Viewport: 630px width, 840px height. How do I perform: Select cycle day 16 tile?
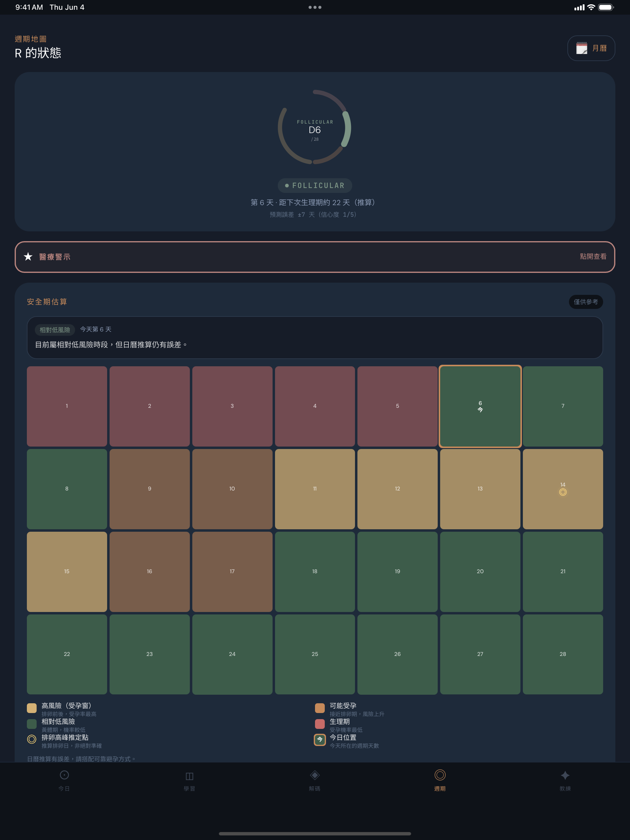pyautogui.click(x=150, y=571)
